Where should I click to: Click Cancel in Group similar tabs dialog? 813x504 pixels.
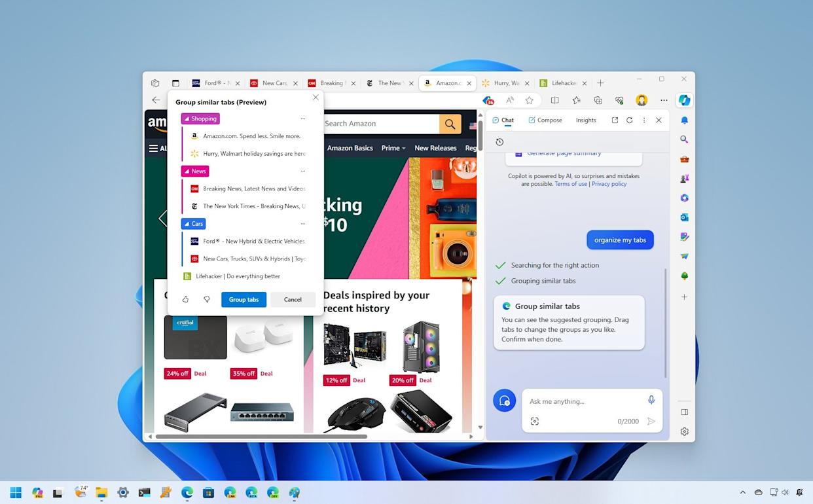(293, 299)
